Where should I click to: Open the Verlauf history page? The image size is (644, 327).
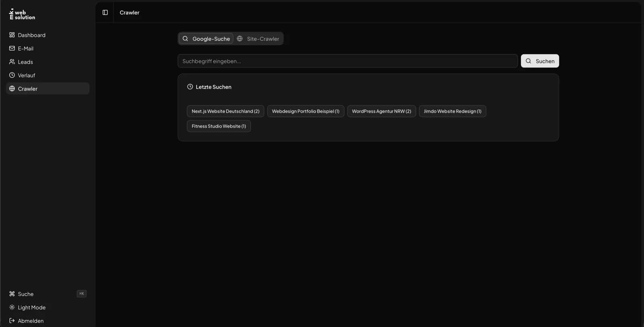tap(47, 75)
